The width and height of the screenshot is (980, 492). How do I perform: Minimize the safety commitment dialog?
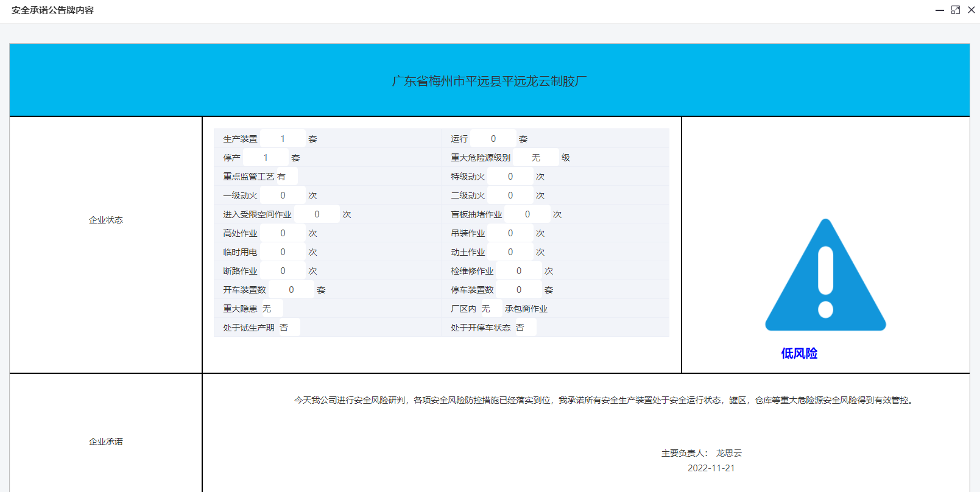click(939, 10)
